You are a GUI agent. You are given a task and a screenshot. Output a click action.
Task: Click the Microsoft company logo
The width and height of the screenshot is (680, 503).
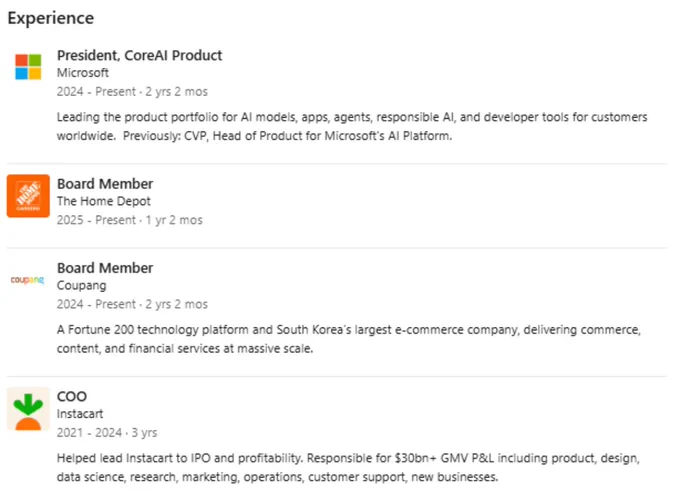coord(28,67)
